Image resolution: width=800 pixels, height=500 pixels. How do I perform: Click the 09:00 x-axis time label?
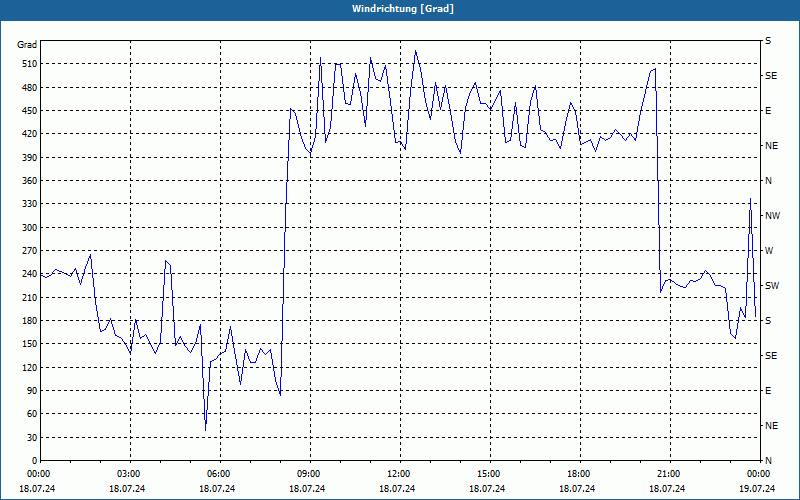point(310,474)
